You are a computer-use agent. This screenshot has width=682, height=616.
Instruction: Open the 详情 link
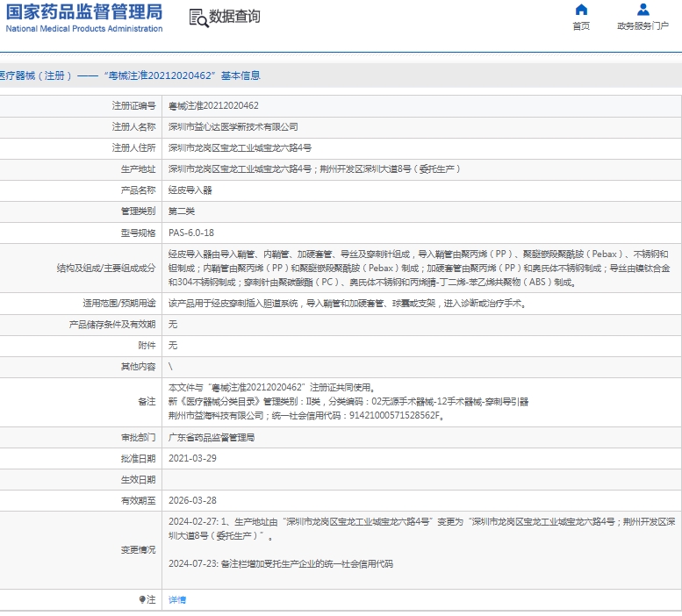tap(177, 600)
